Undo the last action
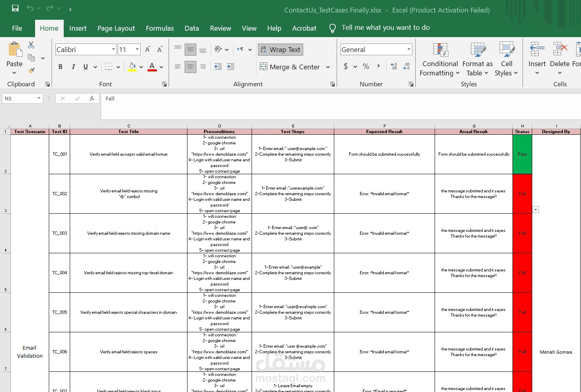The height and width of the screenshot is (392, 581). pyautogui.click(x=30, y=8)
